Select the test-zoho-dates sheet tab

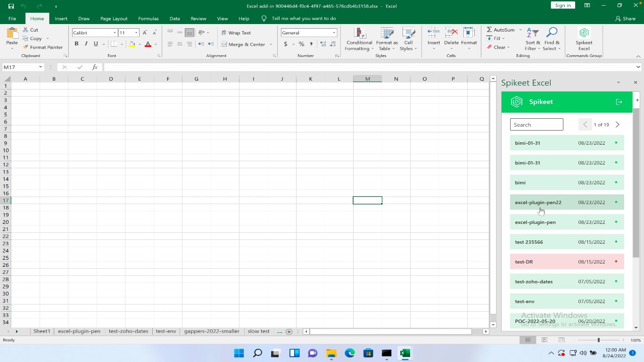pyautogui.click(x=128, y=331)
